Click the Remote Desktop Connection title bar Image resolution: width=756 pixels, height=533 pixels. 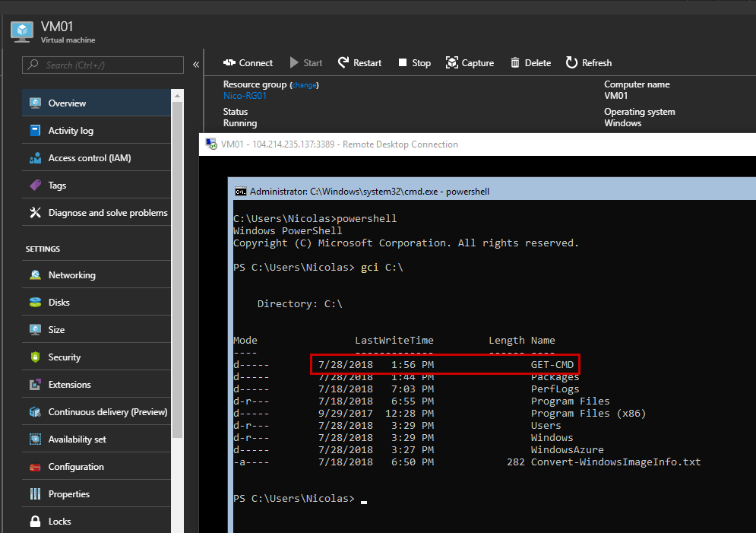pyautogui.click(x=477, y=144)
